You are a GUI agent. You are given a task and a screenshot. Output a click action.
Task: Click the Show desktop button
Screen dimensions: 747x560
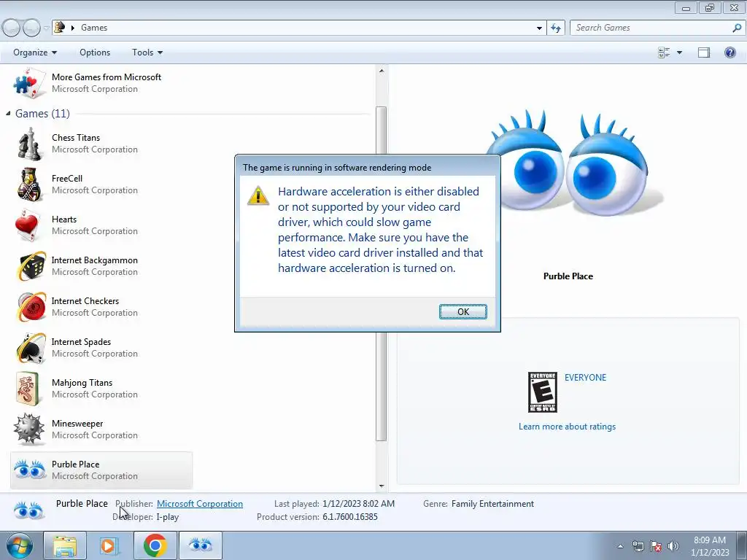point(742,545)
